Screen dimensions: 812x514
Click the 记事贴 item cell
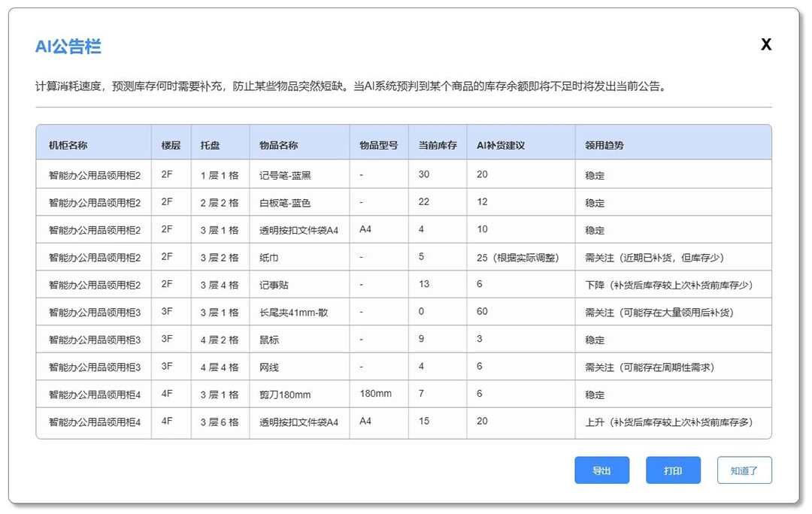click(x=273, y=286)
